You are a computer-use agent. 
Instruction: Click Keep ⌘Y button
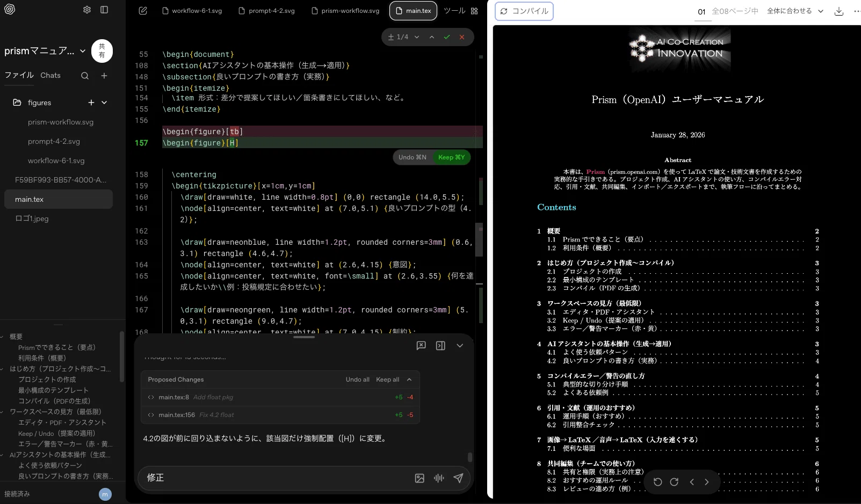click(x=451, y=157)
